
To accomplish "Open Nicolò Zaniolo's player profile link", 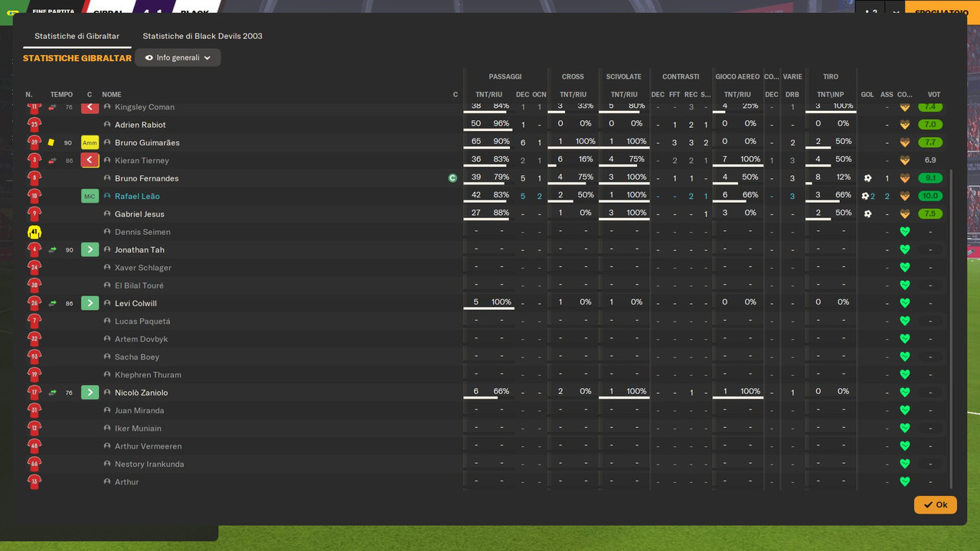I will pos(141,393).
